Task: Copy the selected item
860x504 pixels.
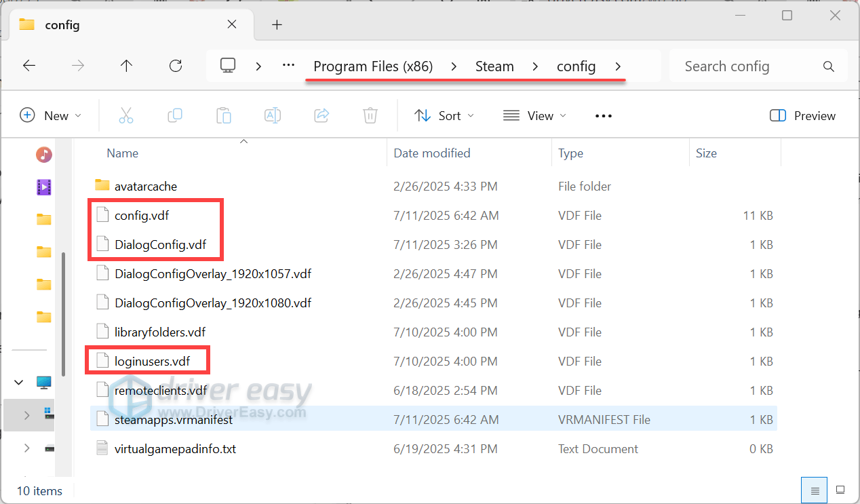Action: [x=175, y=115]
